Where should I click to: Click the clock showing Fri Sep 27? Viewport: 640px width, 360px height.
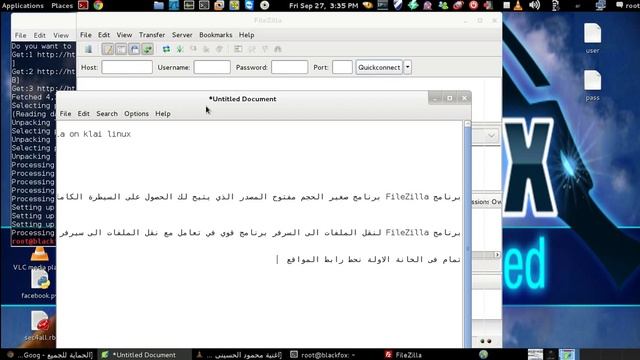click(323, 5)
